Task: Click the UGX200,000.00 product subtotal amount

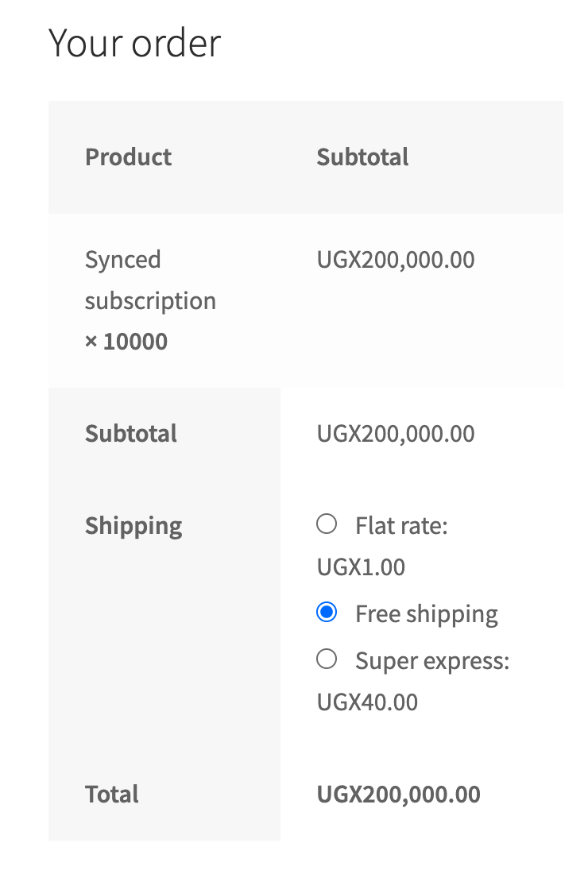Action: click(x=395, y=259)
